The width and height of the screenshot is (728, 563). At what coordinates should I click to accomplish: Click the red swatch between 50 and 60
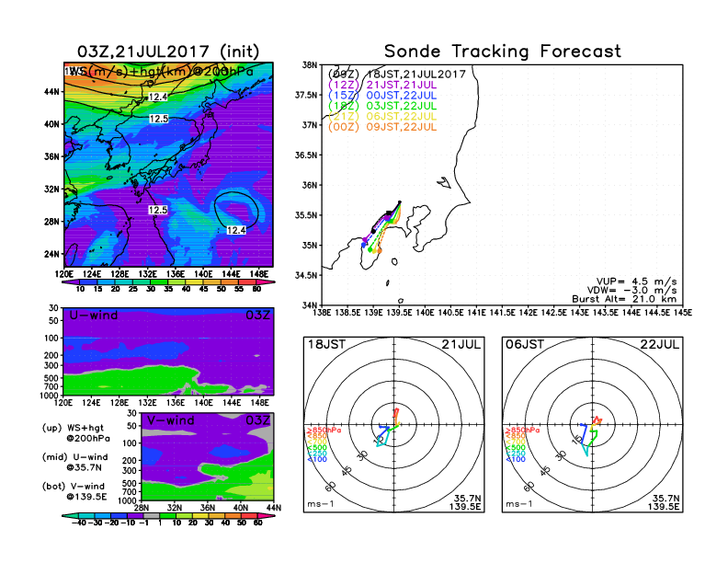[x=249, y=515]
